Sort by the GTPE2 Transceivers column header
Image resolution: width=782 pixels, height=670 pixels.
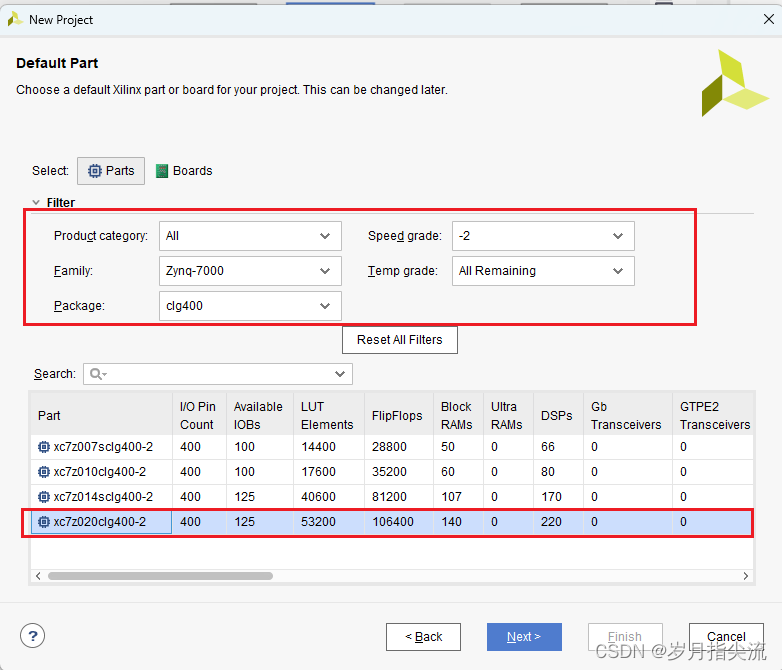pos(715,416)
